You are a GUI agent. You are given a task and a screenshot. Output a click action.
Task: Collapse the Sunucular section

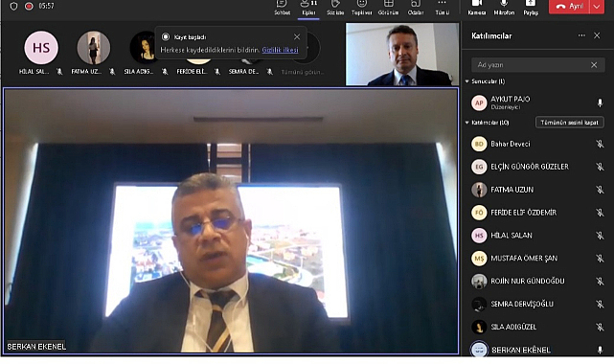point(467,81)
